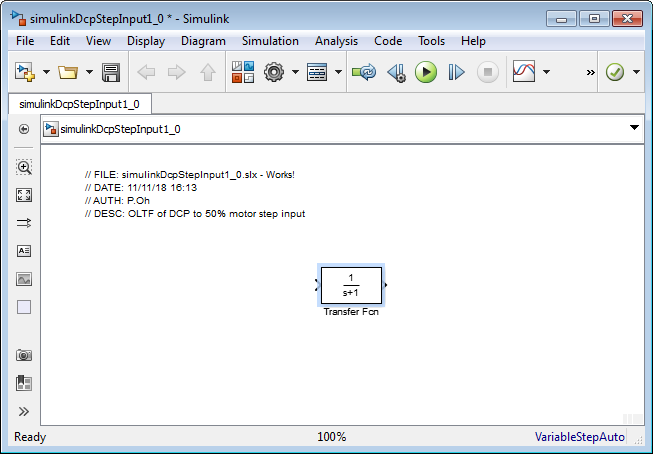653x454 pixels.
Task: Expand the Model Explorer dropdown arrow
Action: coord(339,72)
